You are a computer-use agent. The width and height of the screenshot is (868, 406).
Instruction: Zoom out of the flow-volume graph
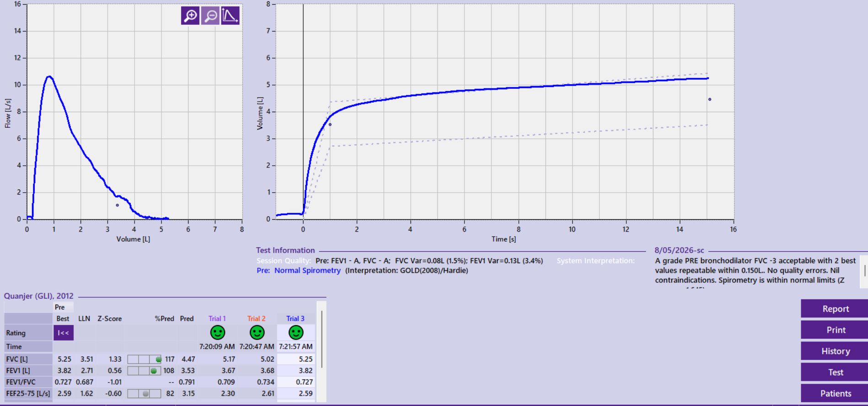pos(210,16)
